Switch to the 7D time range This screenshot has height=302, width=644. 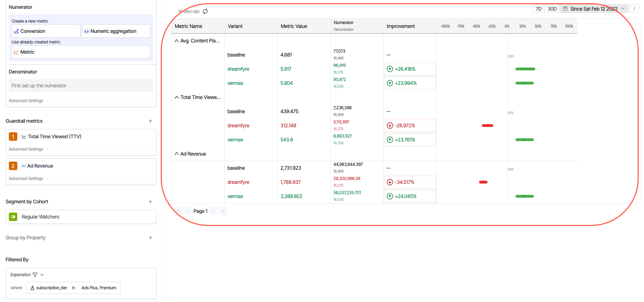tap(538, 9)
